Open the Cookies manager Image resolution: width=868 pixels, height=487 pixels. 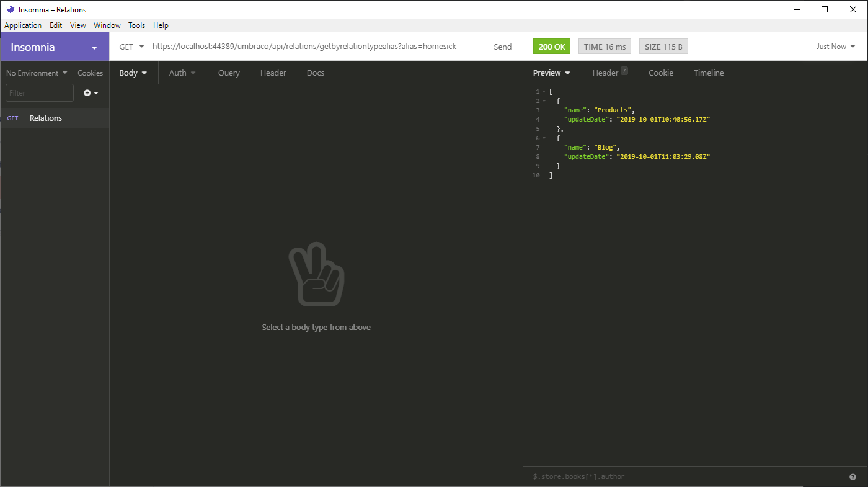(90, 73)
